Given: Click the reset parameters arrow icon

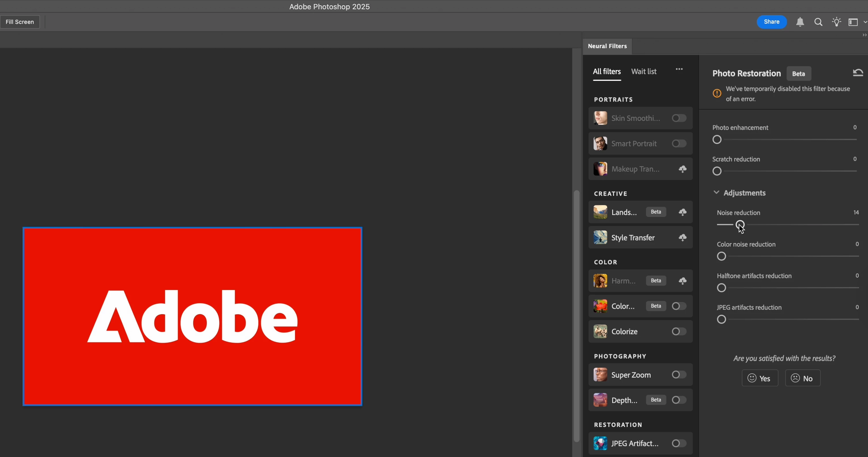Looking at the screenshot, I should pyautogui.click(x=858, y=72).
